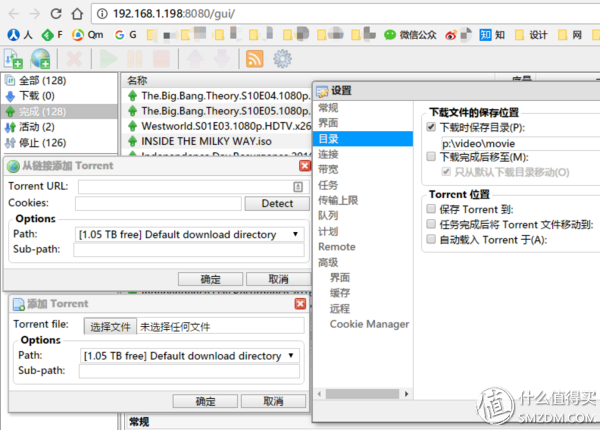Select Cookie Manager settings entry
Screen dimensions: 600x430
369,324
